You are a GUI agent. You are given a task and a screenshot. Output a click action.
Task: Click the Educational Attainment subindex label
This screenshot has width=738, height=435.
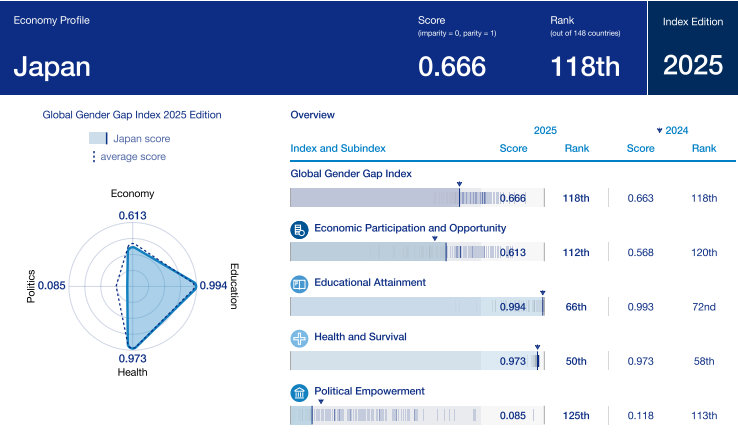tap(370, 283)
